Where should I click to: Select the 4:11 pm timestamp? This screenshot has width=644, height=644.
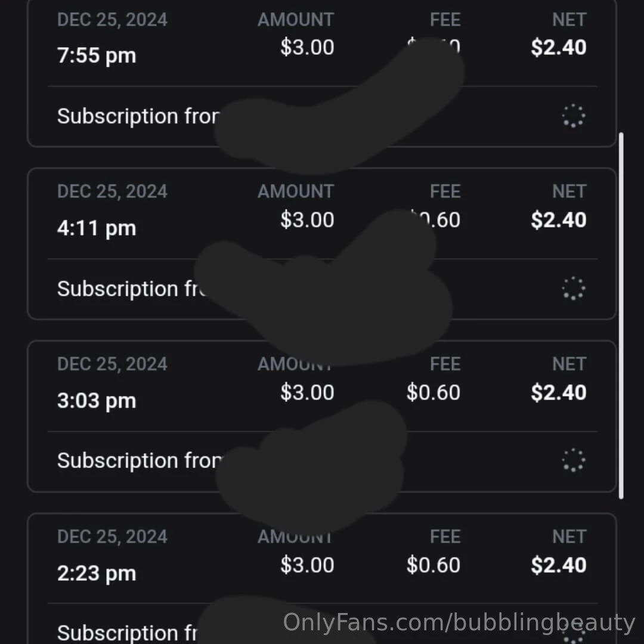pyautogui.click(x=97, y=228)
